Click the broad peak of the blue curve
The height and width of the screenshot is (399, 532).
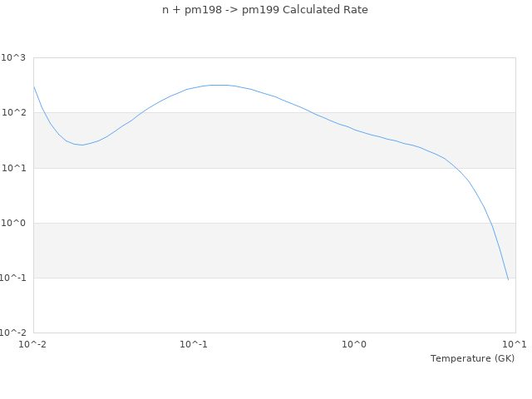click(218, 85)
